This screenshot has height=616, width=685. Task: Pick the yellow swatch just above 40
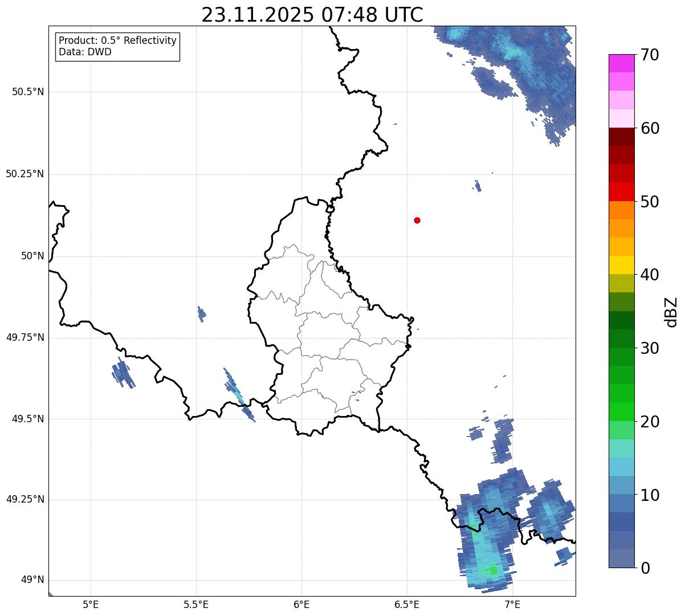point(621,265)
